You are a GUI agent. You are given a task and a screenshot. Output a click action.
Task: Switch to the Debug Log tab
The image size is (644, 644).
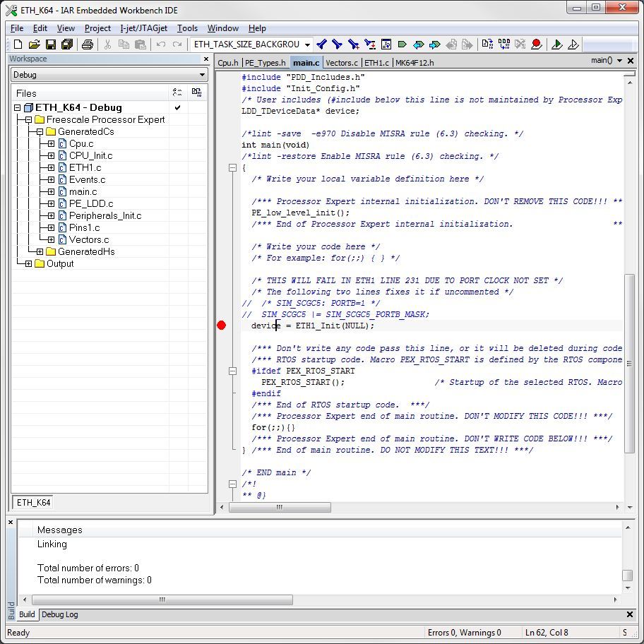point(60,614)
